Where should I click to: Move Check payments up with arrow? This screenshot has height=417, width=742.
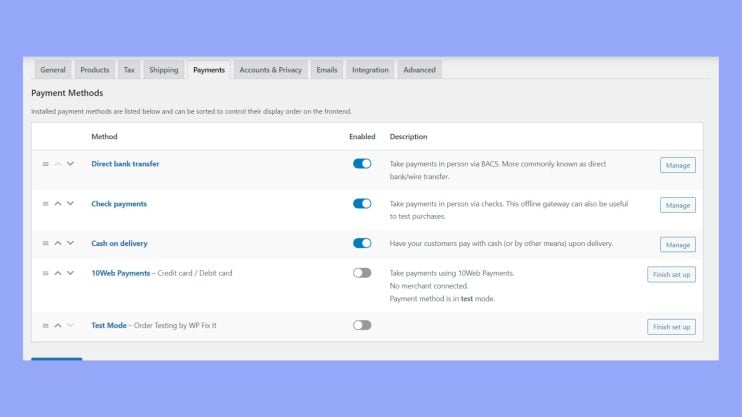point(58,203)
